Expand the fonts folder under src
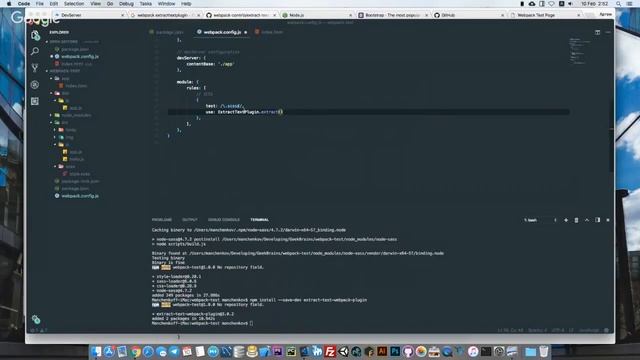 [65, 130]
